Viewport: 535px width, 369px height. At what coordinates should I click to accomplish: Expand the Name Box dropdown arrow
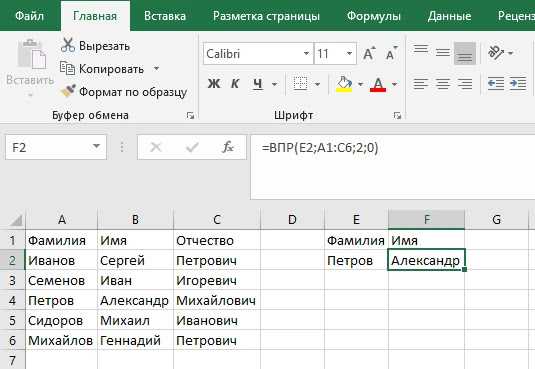96,147
